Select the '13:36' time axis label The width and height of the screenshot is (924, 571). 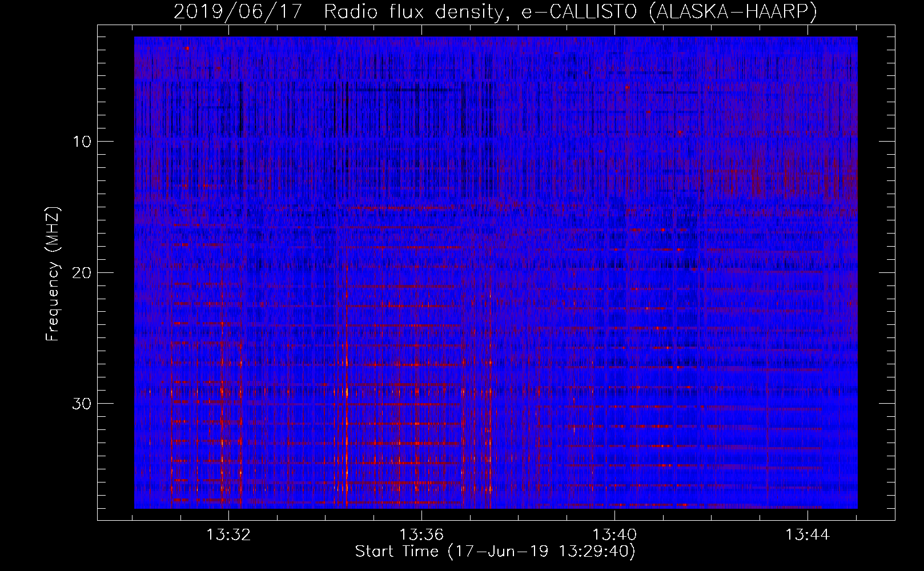coord(421,535)
